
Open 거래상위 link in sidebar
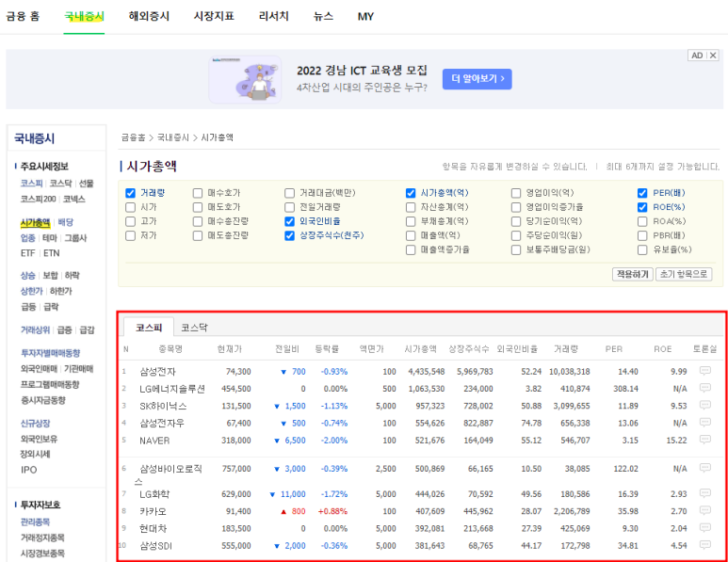coord(35,330)
